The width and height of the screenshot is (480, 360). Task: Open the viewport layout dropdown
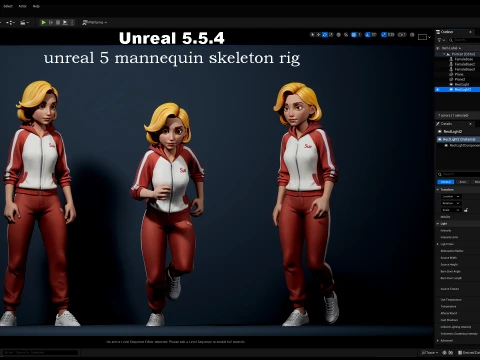424,37
